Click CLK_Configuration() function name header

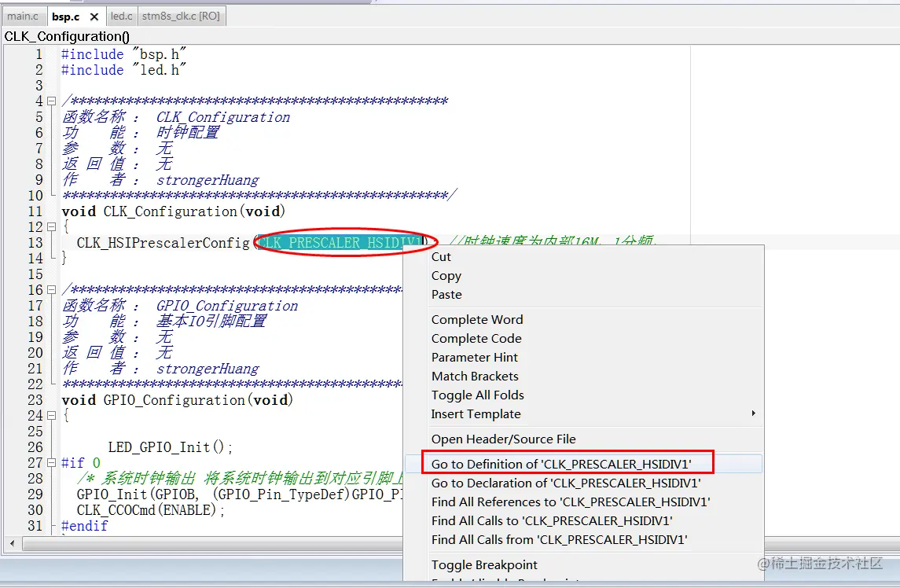click(x=67, y=36)
